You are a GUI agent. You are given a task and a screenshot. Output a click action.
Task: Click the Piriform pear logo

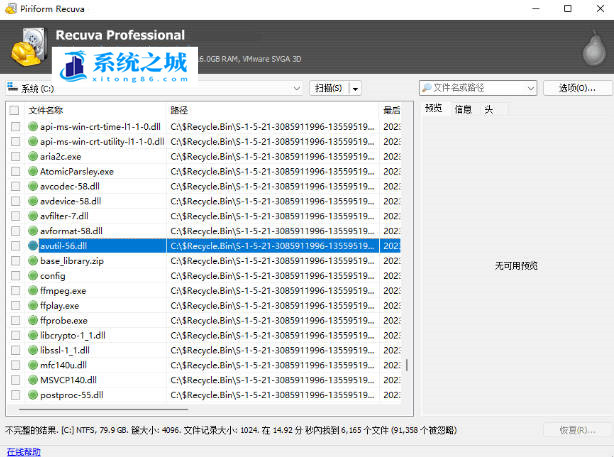(594, 48)
